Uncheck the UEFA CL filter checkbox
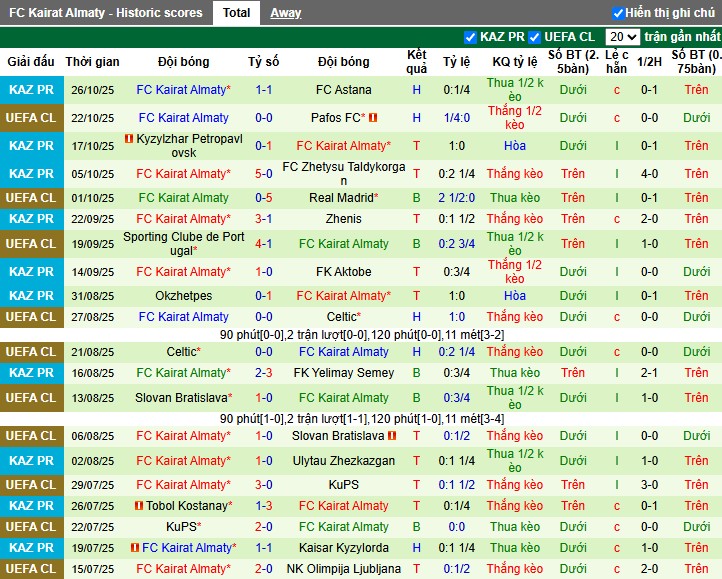Viewport: 722px width, 579px height. (535, 37)
